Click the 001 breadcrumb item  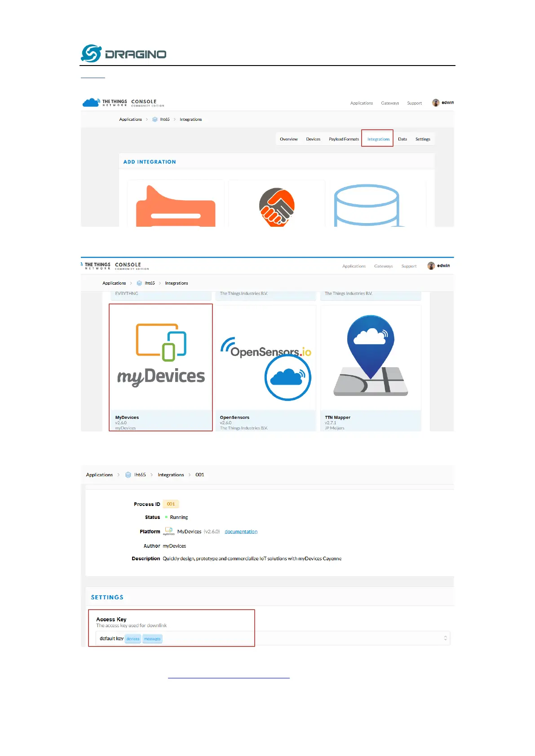[200, 475]
